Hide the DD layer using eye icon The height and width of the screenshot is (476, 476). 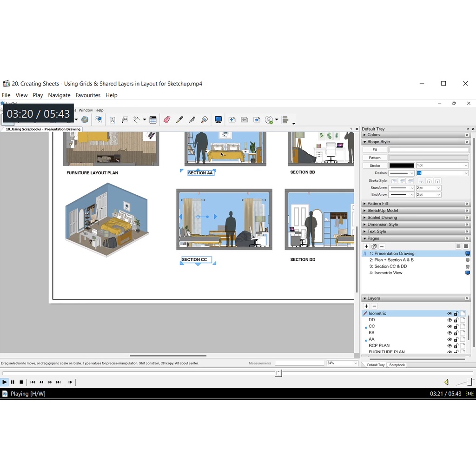coord(450,320)
